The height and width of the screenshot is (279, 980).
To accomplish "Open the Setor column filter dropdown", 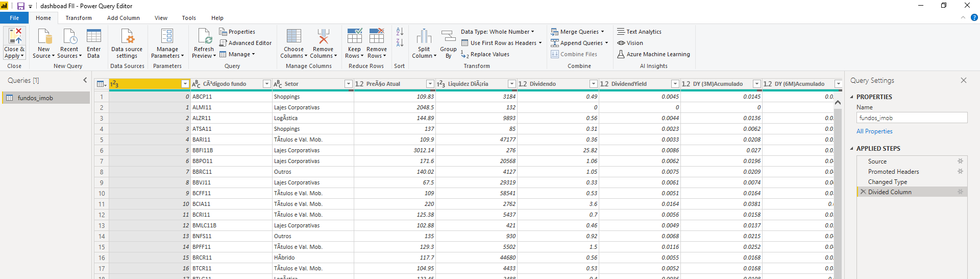I will point(348,84).
